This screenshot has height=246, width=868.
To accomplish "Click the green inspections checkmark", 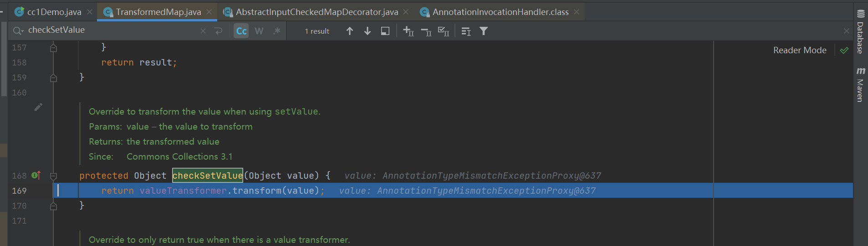I will (844, 50).
